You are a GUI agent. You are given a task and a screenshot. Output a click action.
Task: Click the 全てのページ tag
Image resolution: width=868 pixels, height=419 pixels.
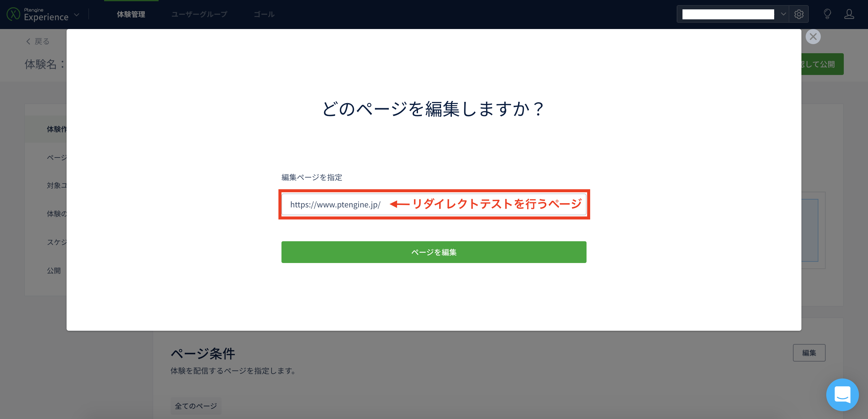coord(196,406)
